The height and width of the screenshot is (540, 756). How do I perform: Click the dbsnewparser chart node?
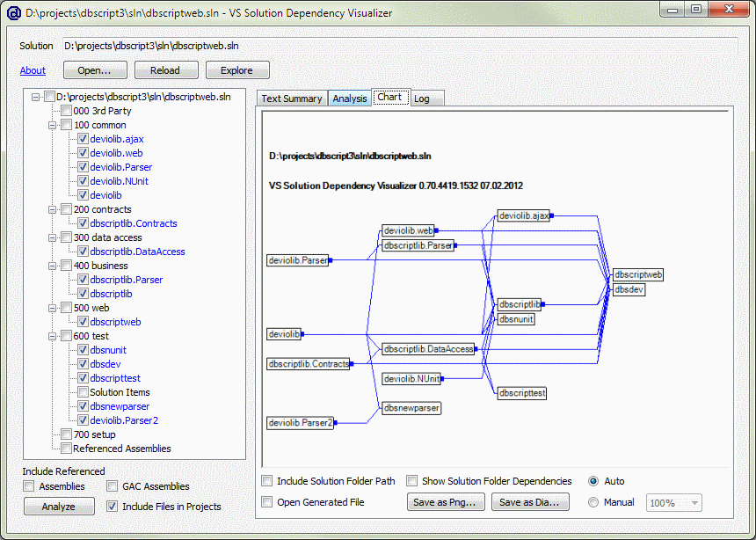[411, 408]
